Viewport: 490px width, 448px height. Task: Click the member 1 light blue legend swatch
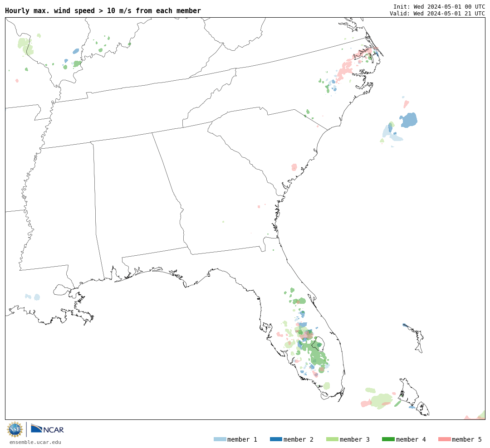click(x=220, y=439)
